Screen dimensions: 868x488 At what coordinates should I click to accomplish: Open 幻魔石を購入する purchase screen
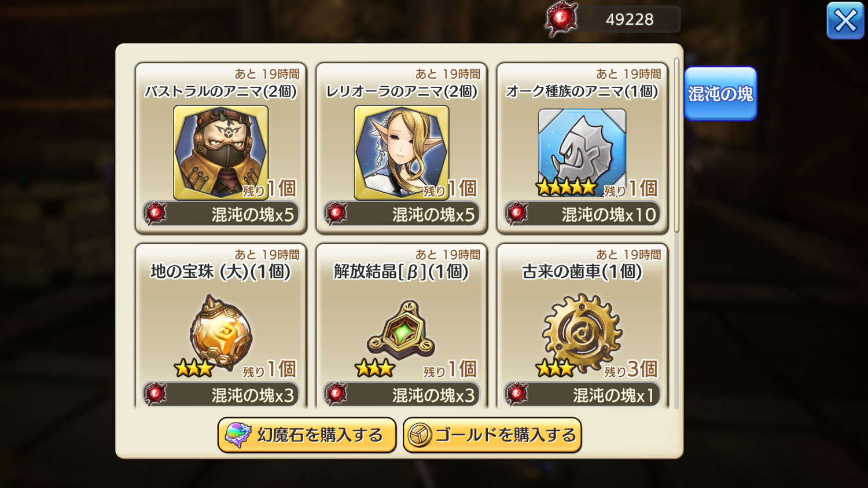click(x=307, y=435)
